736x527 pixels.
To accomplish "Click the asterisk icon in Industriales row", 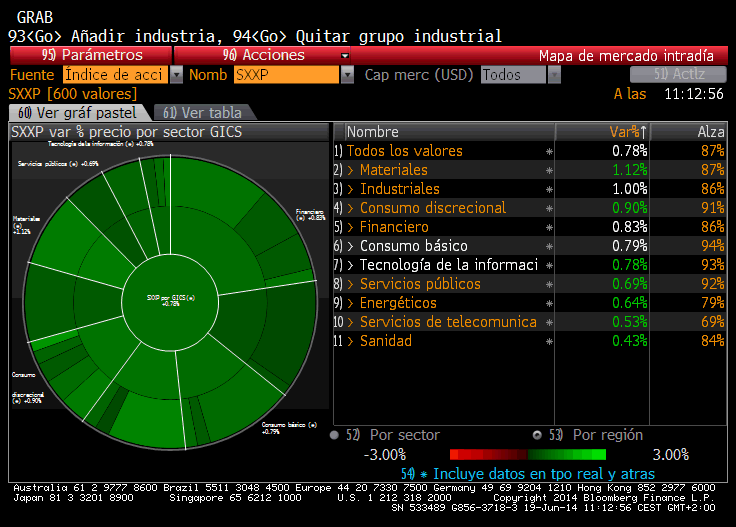I will pos(549,190).
